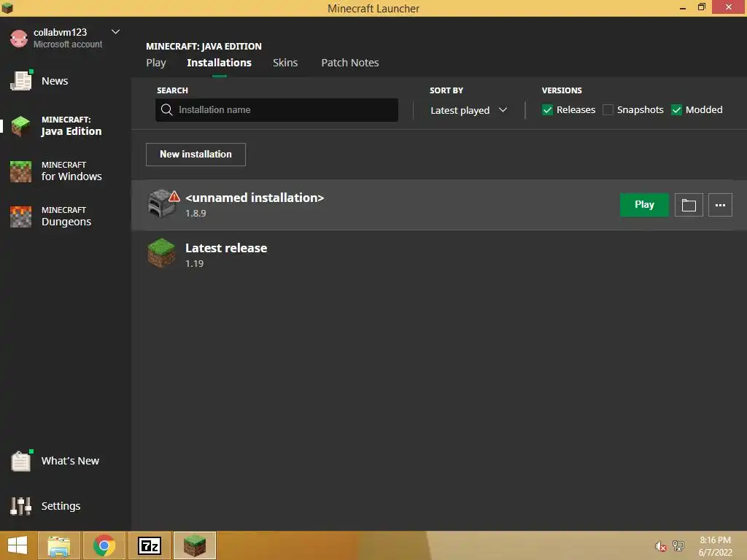Click Minecraft Launcher taskbar icon

point(195,545)
